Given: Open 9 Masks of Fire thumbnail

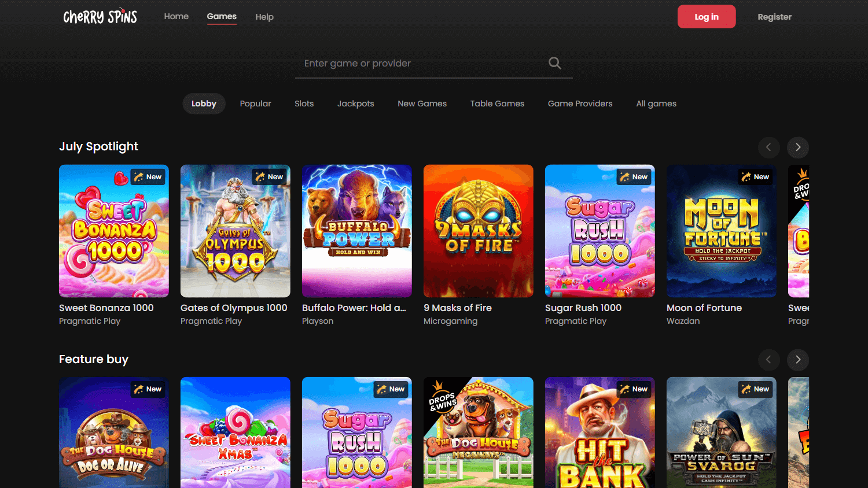Looking at the screenshot, I should [479, 231].
